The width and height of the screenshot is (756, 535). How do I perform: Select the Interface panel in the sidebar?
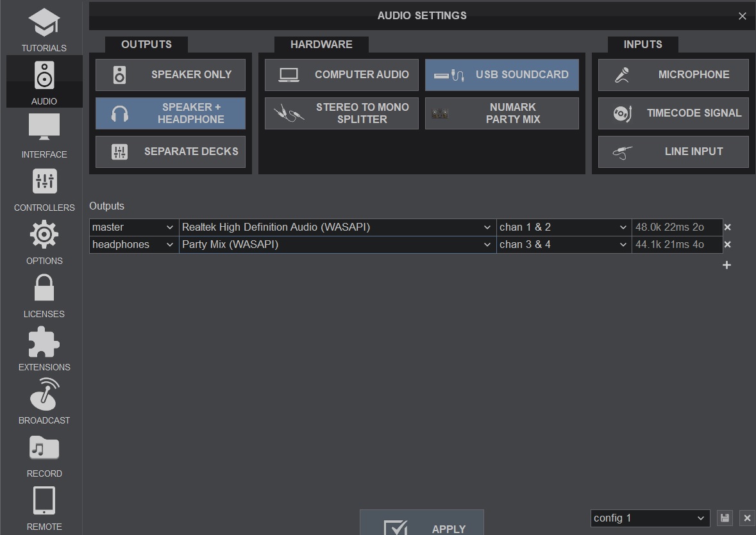(x=44, y=128)
